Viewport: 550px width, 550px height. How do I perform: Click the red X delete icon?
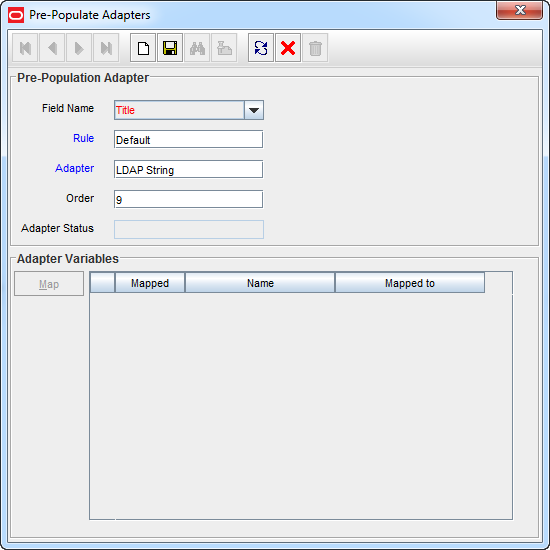[288, 48]
